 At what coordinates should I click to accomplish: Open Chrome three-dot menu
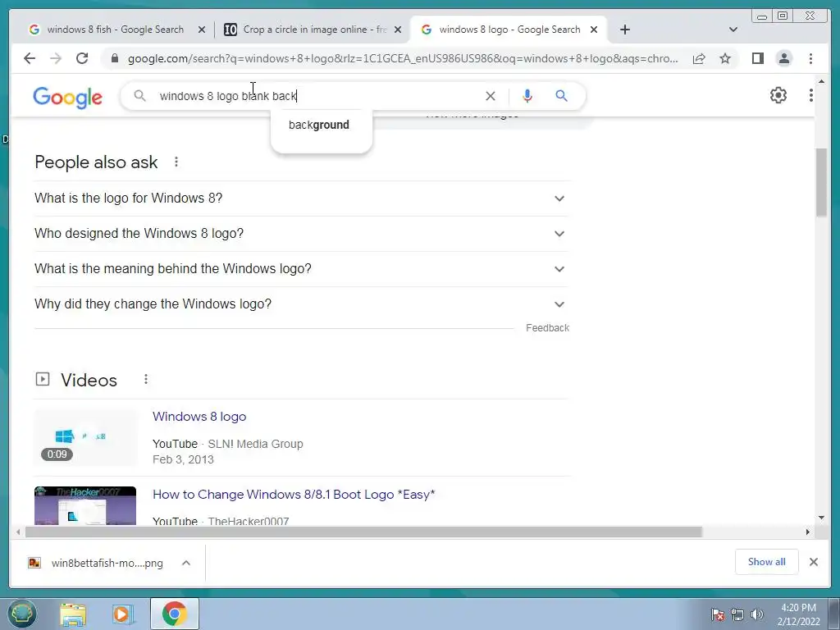coord(811,58)
